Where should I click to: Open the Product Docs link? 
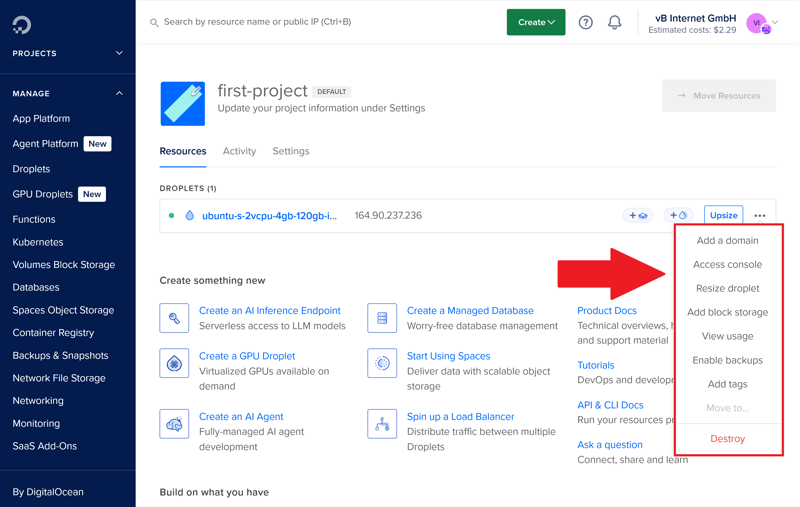(x=607, y=311)
